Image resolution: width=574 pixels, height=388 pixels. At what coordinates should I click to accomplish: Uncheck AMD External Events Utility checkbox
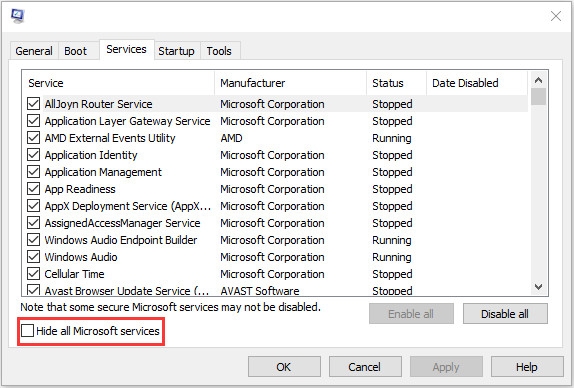tap(33, 138)
